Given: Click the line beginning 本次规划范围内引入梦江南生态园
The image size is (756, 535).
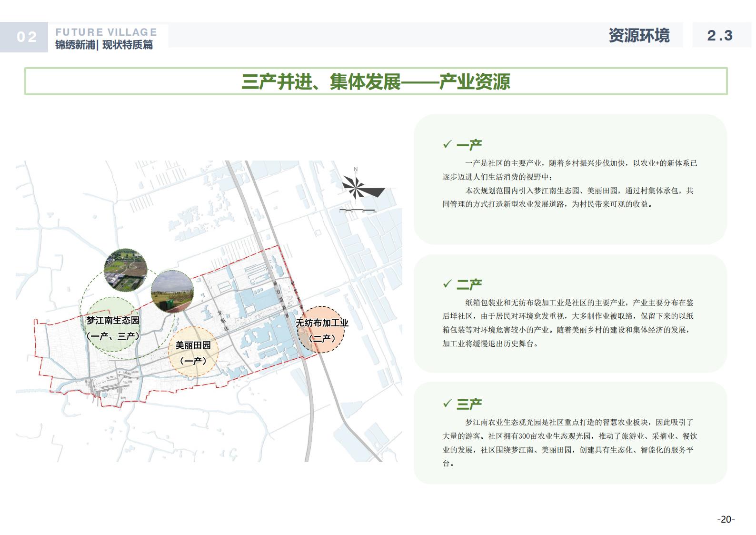Looking at the screenshot, I should [579, 191].
